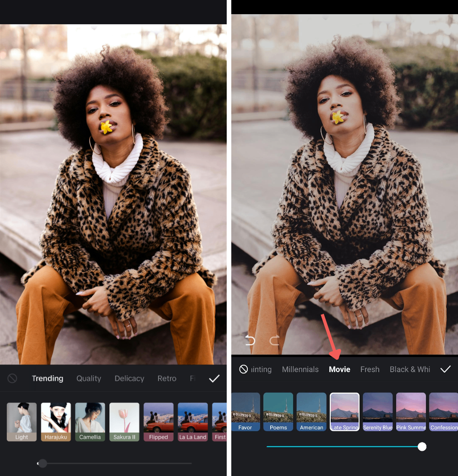The height and width of the screenshot is (476, 458).
Task: Apply the Confession filter
Action: tap(443, 411)
